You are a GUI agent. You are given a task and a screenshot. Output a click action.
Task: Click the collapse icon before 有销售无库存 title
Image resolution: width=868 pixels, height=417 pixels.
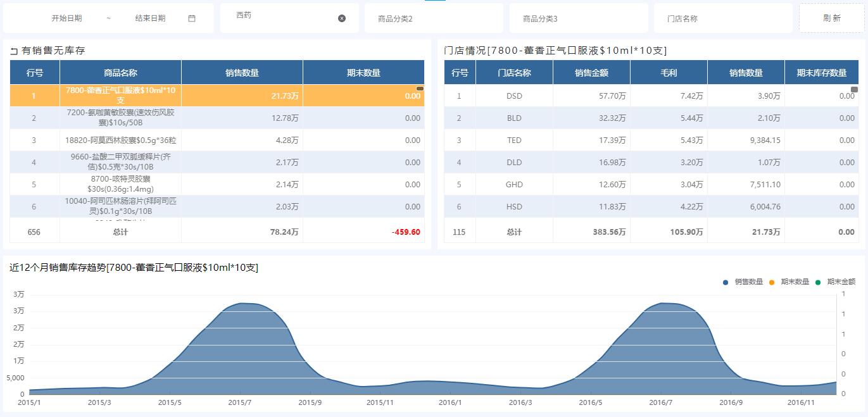tap(13, 50)
